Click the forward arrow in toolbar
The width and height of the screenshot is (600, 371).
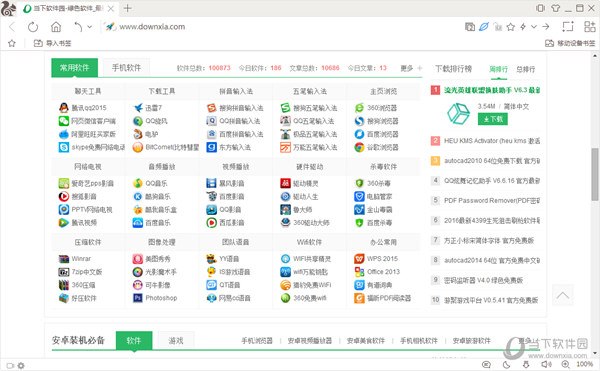coord(546,27)
